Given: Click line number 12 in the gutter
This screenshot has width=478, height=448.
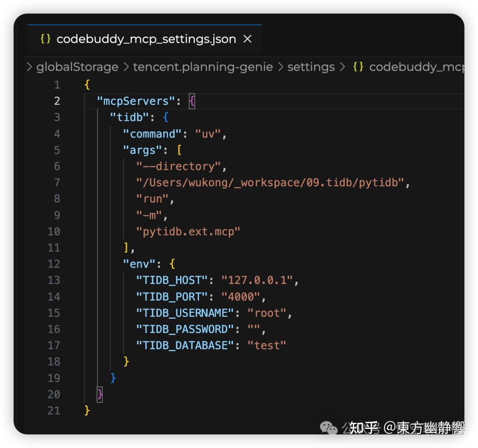Looking at the screenshot, I should (54, 264).
